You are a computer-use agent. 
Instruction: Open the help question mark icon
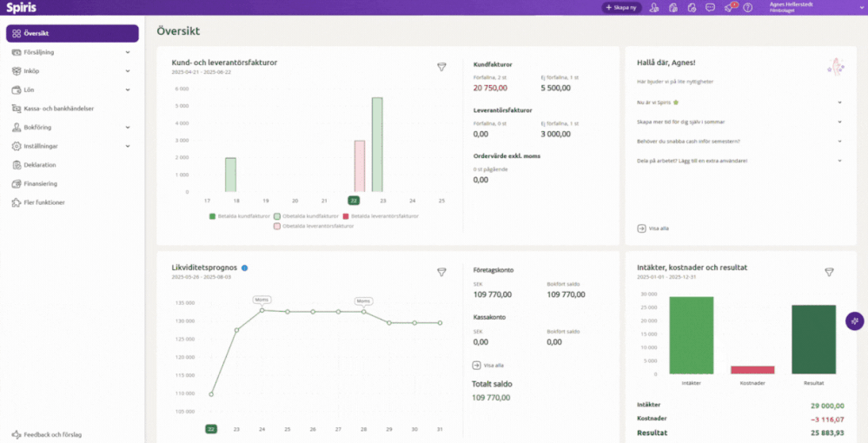(x=747, y=8)
